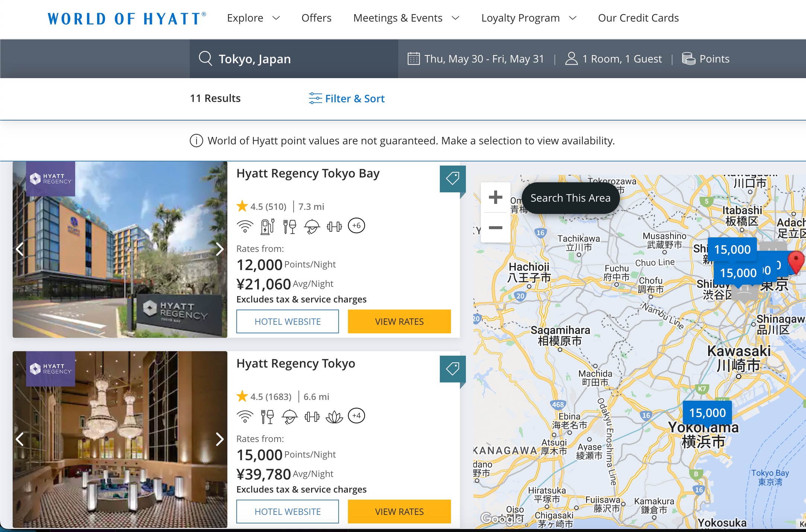The width and height of the screenshot is (806, 532).
Task: Click the restaurant fork-and-glass amenity icon
Action: (290, 225)
